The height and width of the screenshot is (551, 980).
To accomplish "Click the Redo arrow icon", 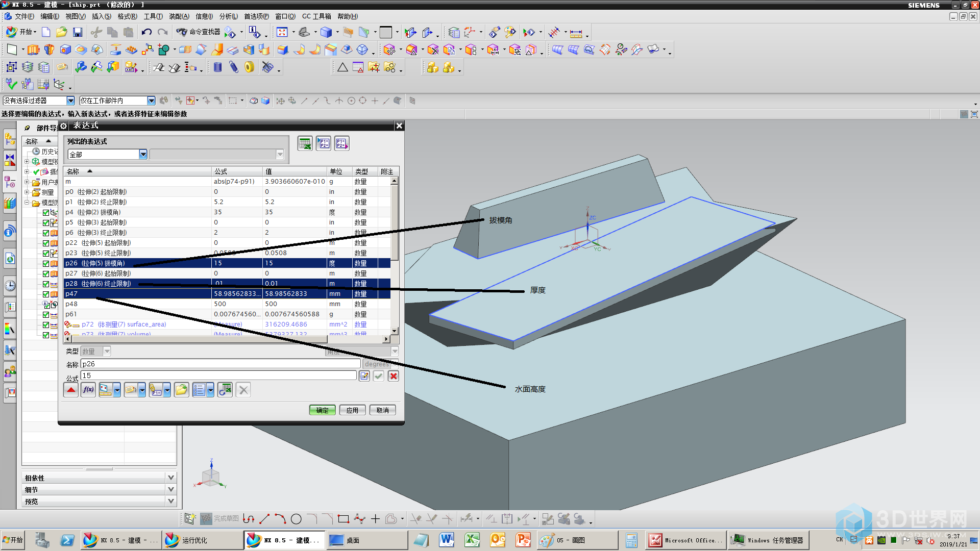I will point(162,32).
